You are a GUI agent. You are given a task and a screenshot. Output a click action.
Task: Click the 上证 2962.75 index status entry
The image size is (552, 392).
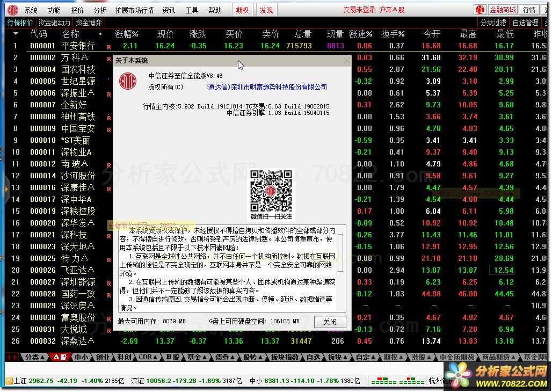69,381
